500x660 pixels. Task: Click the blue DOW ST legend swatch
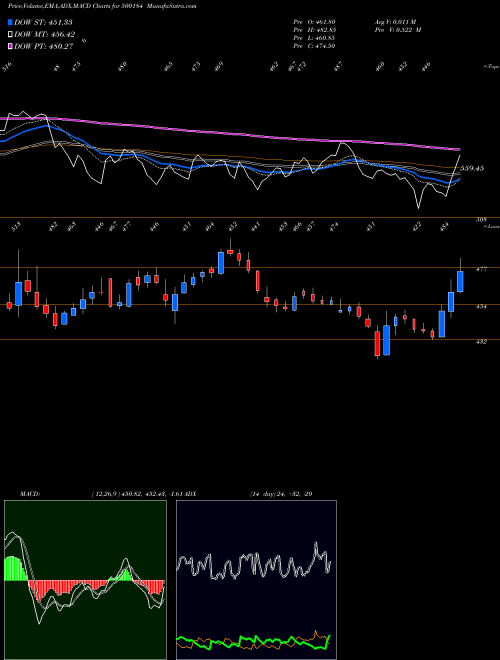click(11, 22)
